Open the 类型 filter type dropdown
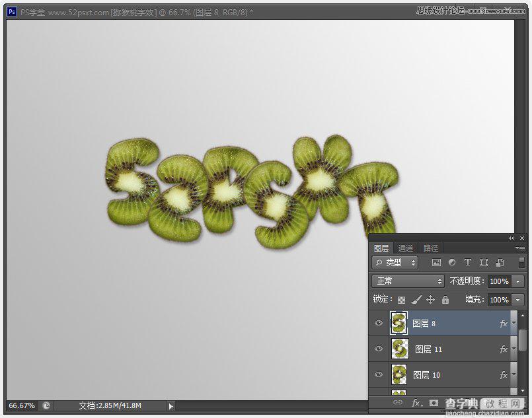The height and width of the screenshot is (418, 532). (x=395, y=262)
